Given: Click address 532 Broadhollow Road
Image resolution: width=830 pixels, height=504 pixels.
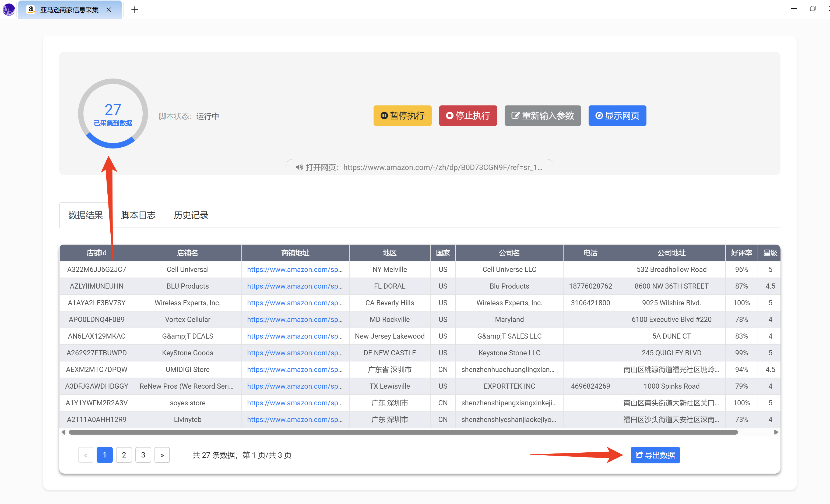Looking at the screenshot, I should click(x=671, y=269).
